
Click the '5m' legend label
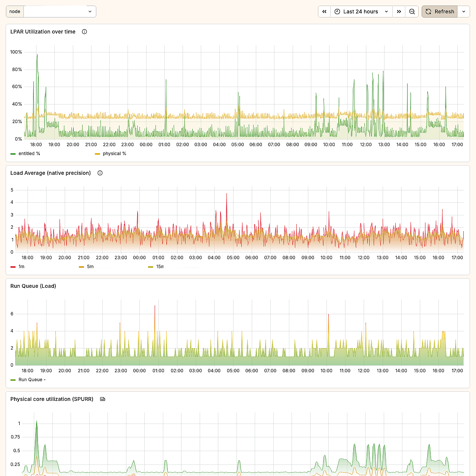pyautogui.click(x=90, y=267)
